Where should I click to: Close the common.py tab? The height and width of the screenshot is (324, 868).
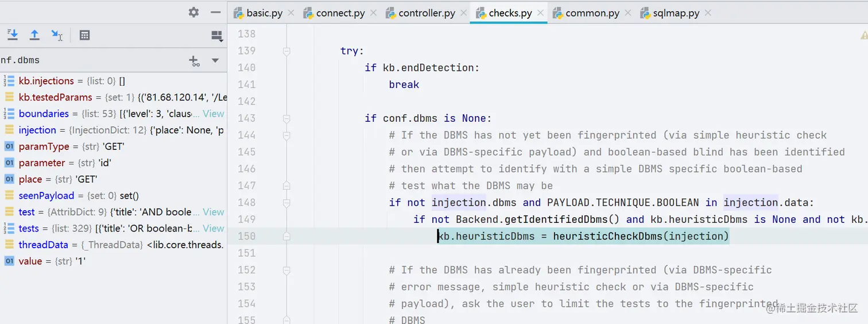pos(627,13)
